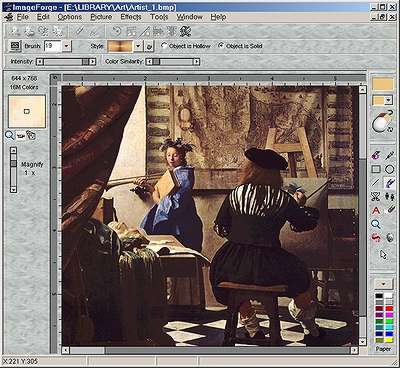Image resolution: width=400 pixels, height=368 pixels.
Task: Pick the black swatch in the palette
Action: [379, 296]
